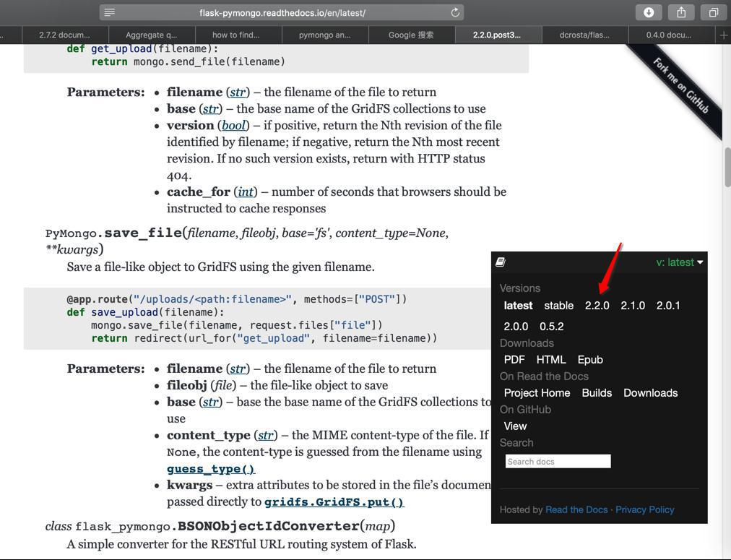Click the 'On Read the Docs' section label

click(544, 376)
